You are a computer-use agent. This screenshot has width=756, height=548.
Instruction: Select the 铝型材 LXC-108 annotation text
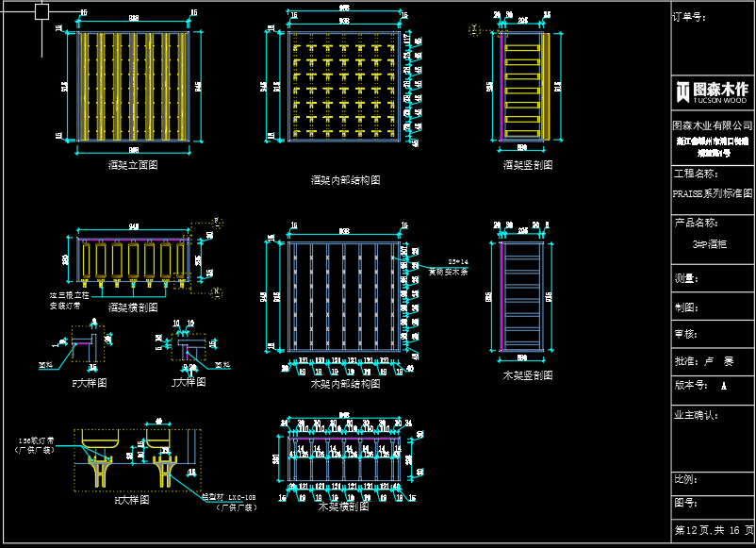pos(228,497)
